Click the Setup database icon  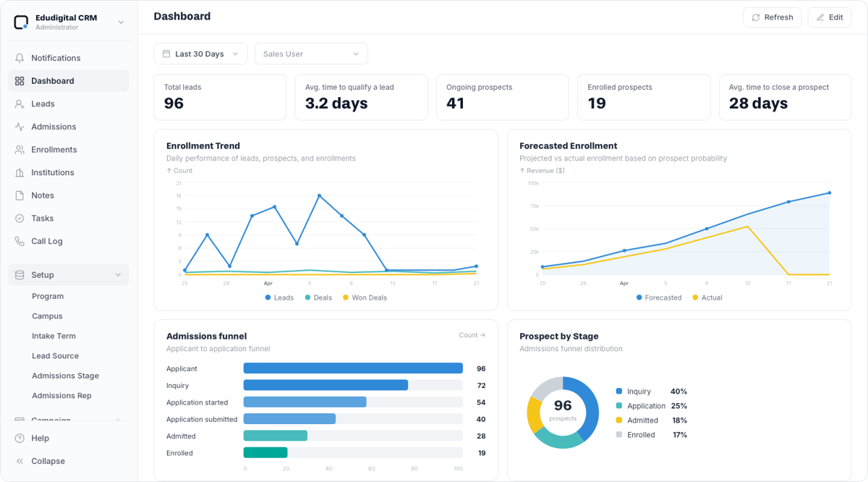coord(20,275)
